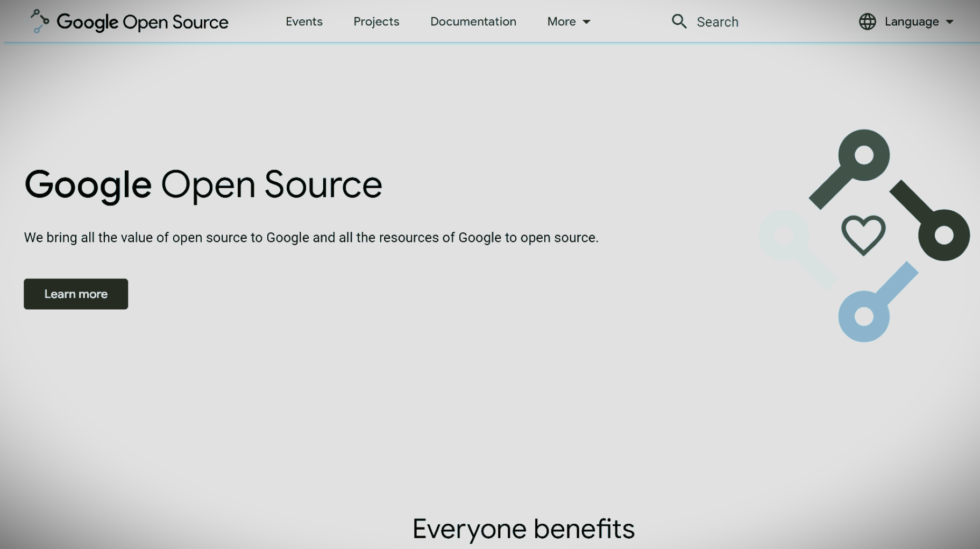Click the Learn more button
The image size is (980, 549).
pos(75,294)
